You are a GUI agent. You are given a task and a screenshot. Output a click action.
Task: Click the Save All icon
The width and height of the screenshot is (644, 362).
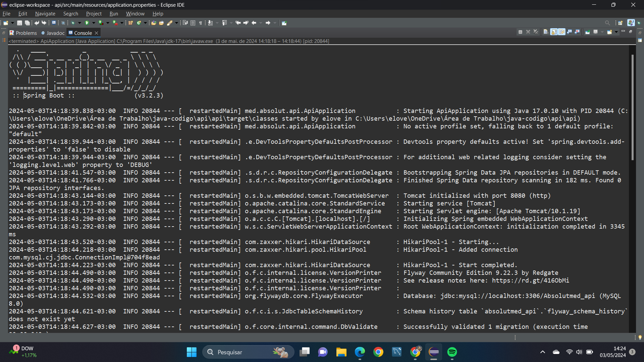[x=27, y=23]
